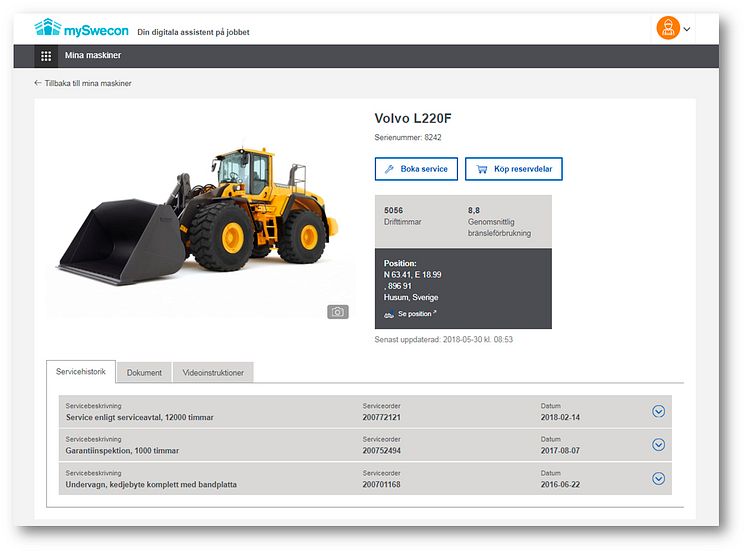Click 'Senast uppdaterad: 2018-05-30 kl. 08:53' text
The image size is (746, 553).
click(x=443, y=340)
